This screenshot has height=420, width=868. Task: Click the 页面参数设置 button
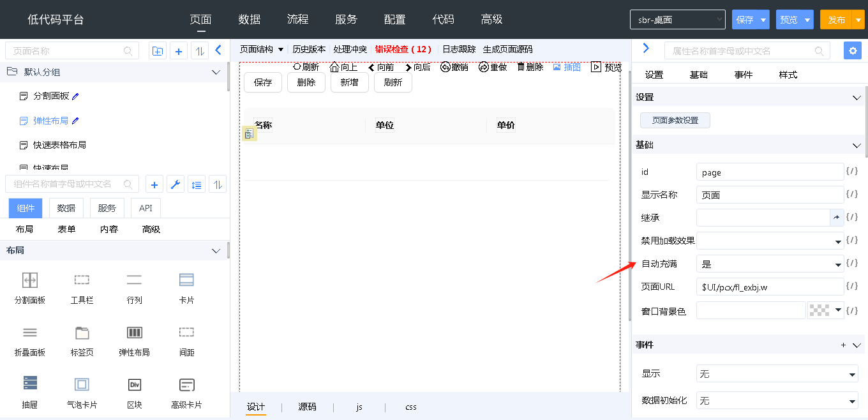pos(675,120)
